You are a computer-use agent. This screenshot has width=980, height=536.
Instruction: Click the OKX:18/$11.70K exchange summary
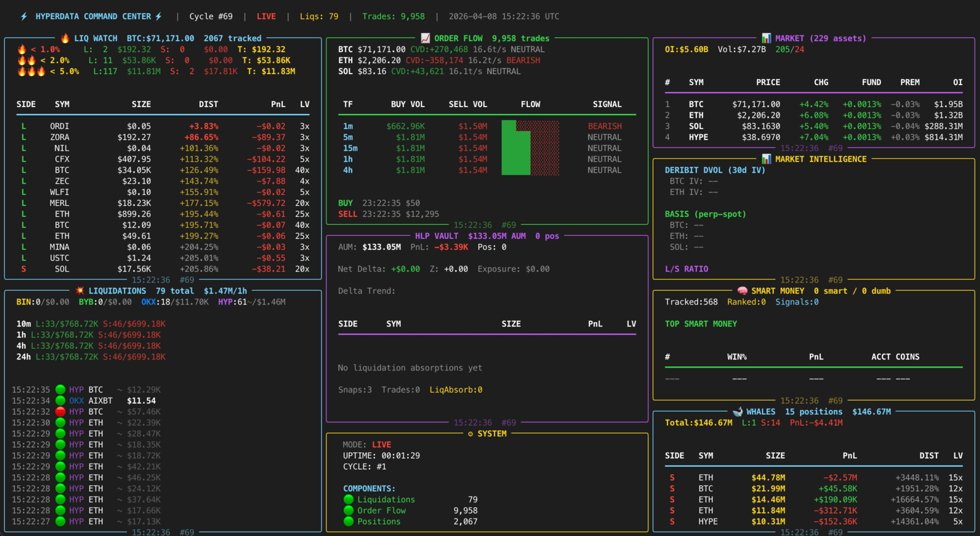[175, 302]
